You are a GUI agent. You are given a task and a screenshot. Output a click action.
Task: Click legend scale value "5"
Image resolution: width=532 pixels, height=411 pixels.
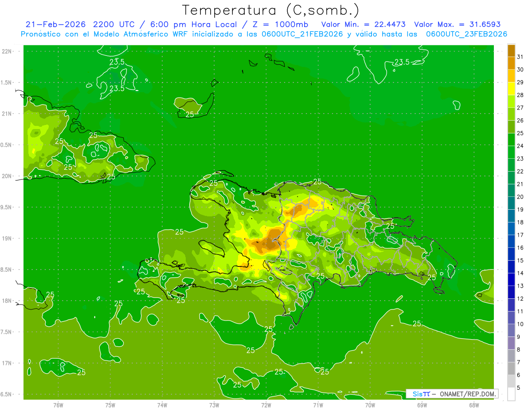click(x=519, y=388)
